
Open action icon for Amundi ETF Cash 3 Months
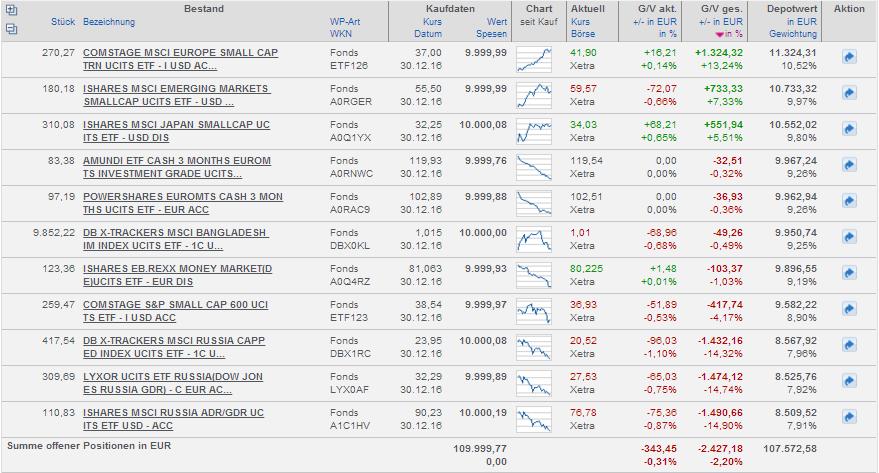click(849, 165)
